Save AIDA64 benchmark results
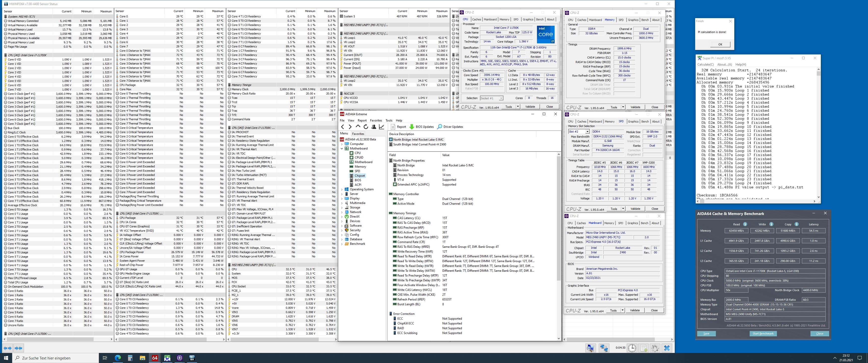 pyautogui.click(x=706, y=334)
